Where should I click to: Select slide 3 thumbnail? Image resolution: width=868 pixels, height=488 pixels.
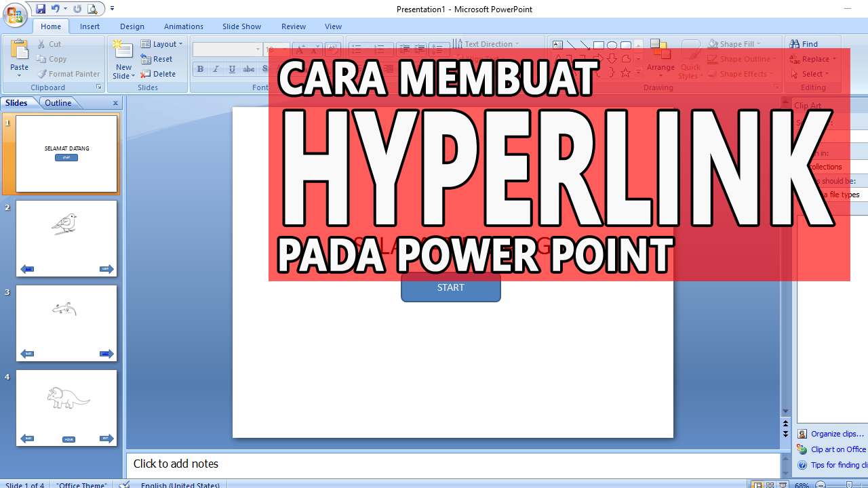pos(66,323)
